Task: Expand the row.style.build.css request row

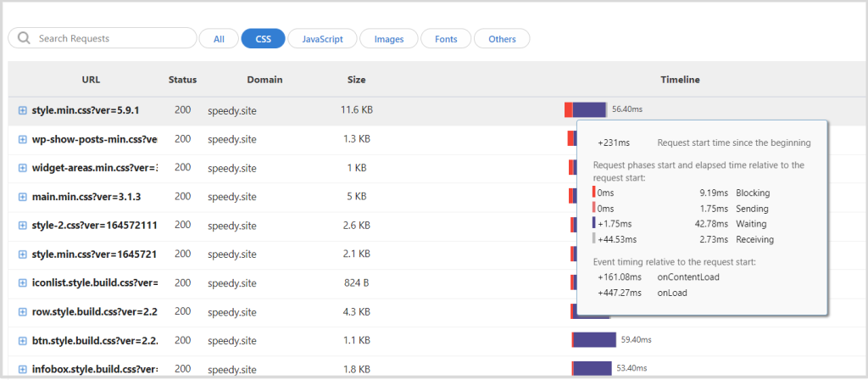Action: [x=23, y=312]
